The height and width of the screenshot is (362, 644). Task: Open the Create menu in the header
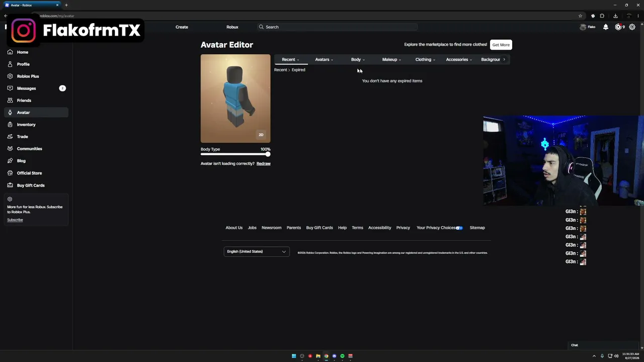182,27
